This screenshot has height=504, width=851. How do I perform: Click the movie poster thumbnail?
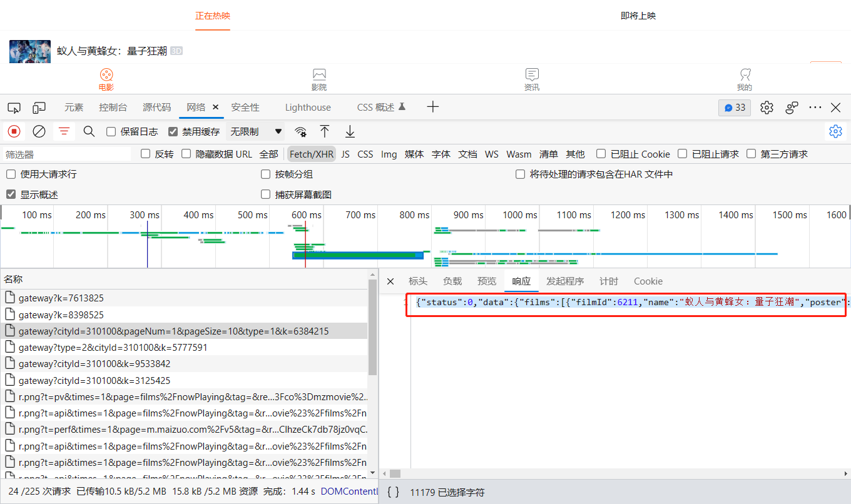[30, 52]
